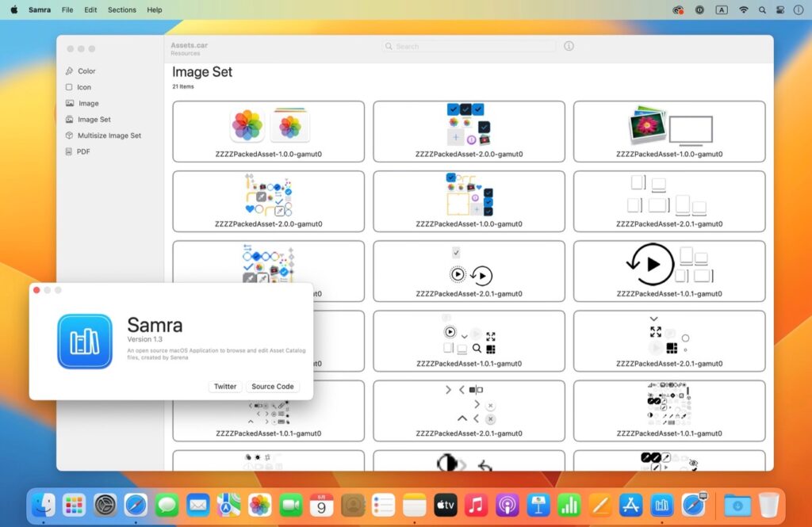Click the Search field
Image resolution: width=812 pixels, height=527 pixels.
(468, 46)
